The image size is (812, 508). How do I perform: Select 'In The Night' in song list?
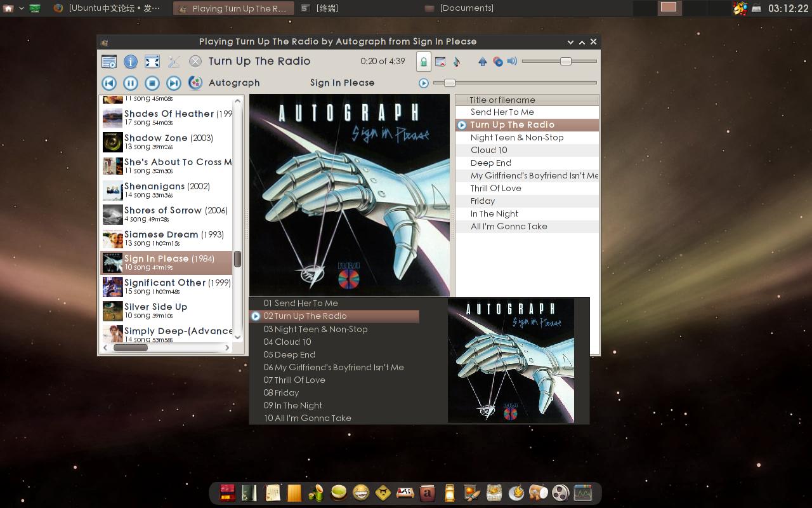[x=527, y=214]
